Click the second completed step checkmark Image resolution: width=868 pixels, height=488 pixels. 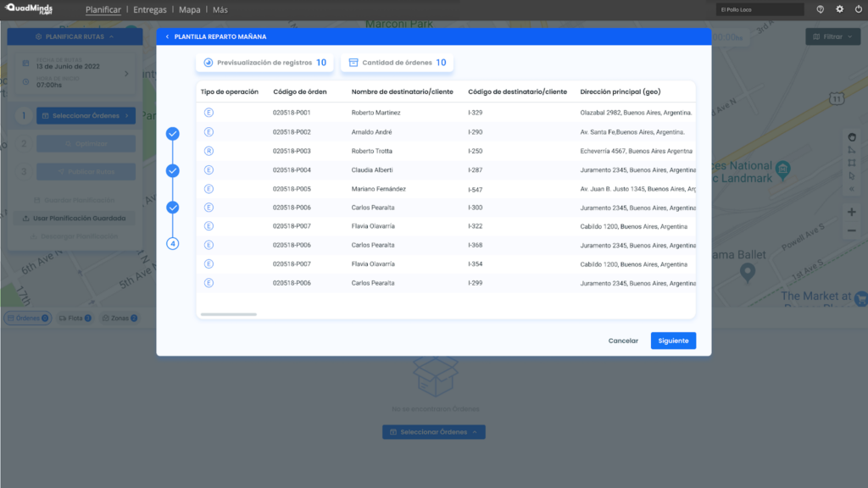[x=173, y=170]
